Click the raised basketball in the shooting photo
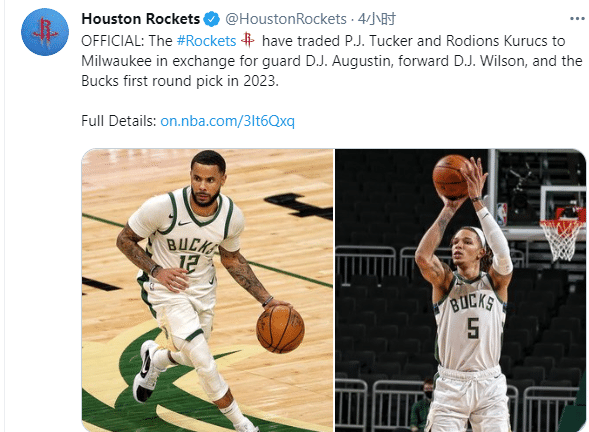 pyautogui.click(x=451, y=177)
